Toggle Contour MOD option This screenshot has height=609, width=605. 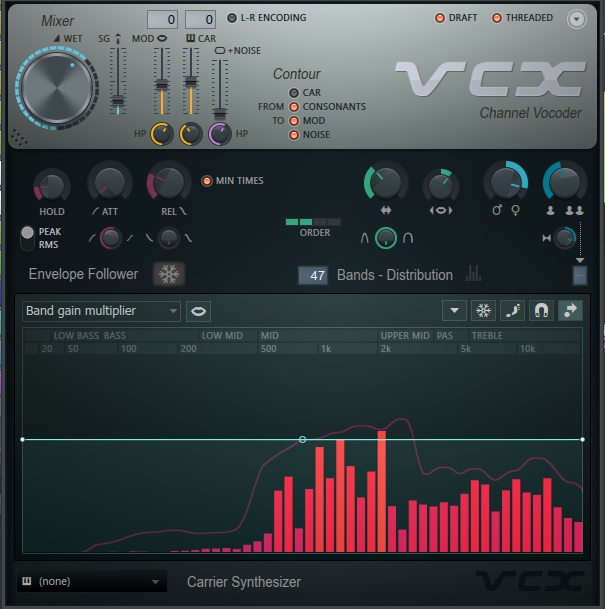pyautogui.click(x=294, y=121)
